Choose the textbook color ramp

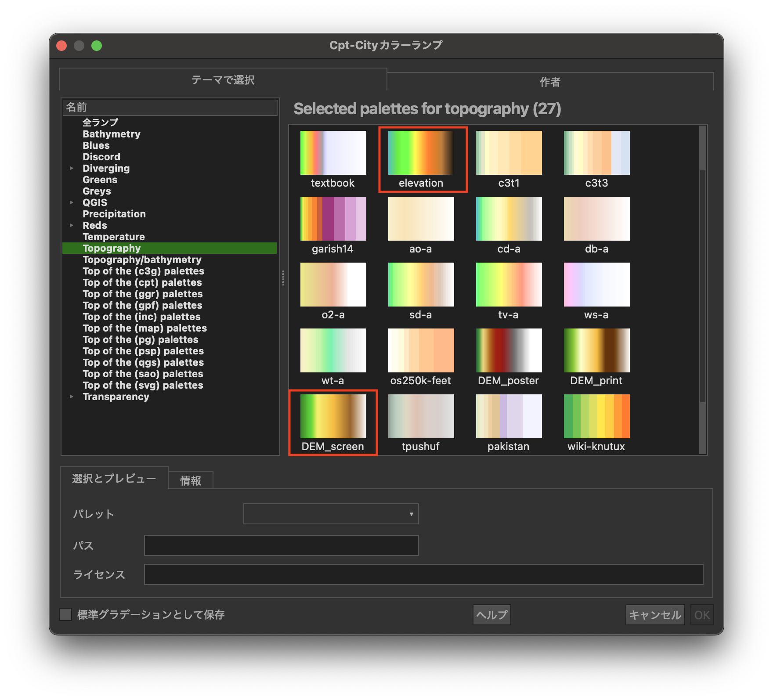tap(333, 153)
